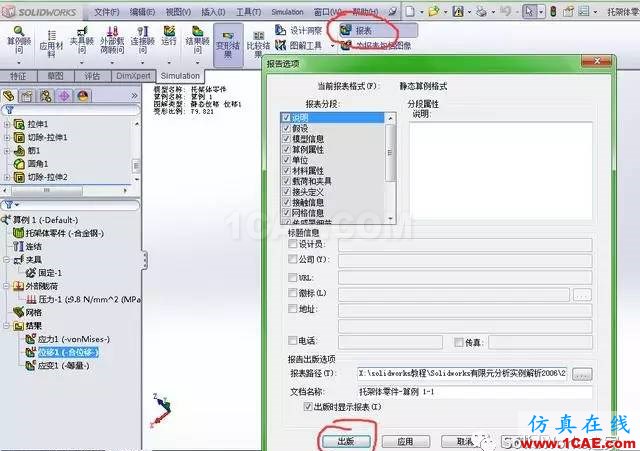640x451 pixels.
Task: Enable the 公司 company checkbox
Action: (292, 259)
